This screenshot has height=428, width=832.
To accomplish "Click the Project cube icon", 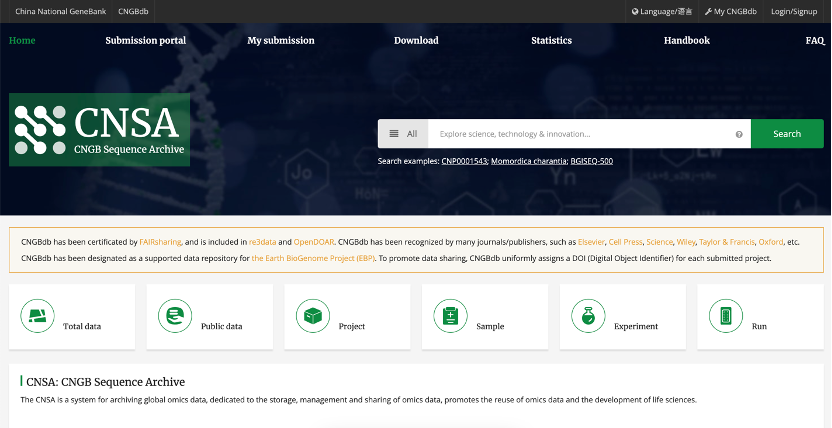I will pyautogui.click(x=313, y=317).
